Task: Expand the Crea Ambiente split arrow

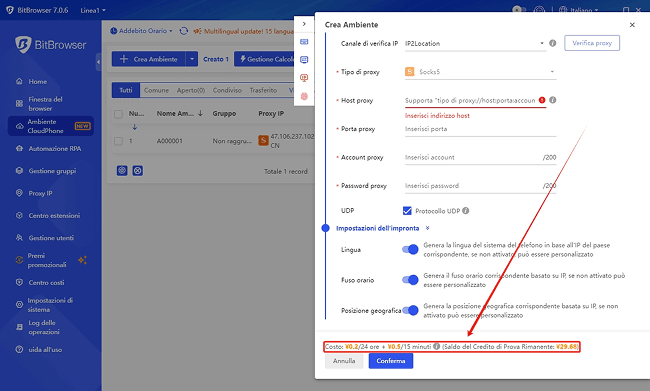Action: coord(192,59)
